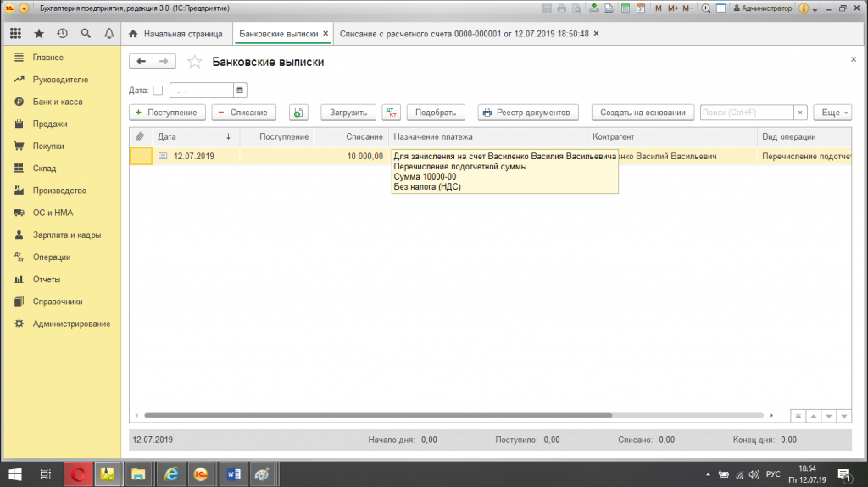Click the Назначение платежа column header
Viewport: 868px width, 487px height.
[487, 136]
